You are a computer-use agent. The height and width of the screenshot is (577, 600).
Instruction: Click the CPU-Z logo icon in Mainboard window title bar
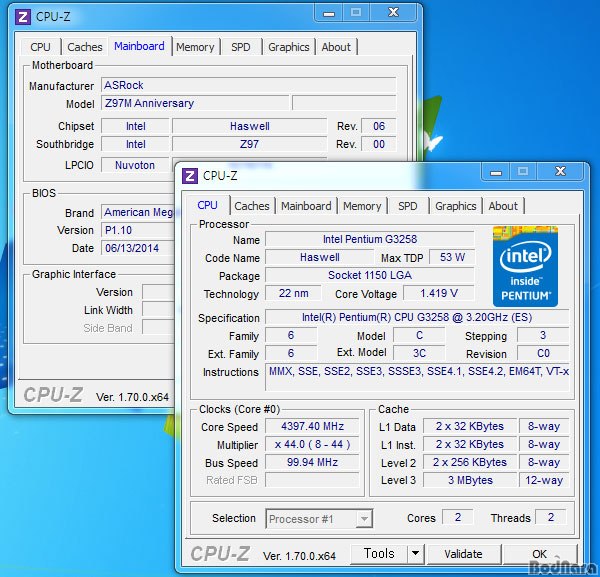[x=23, y=17]
